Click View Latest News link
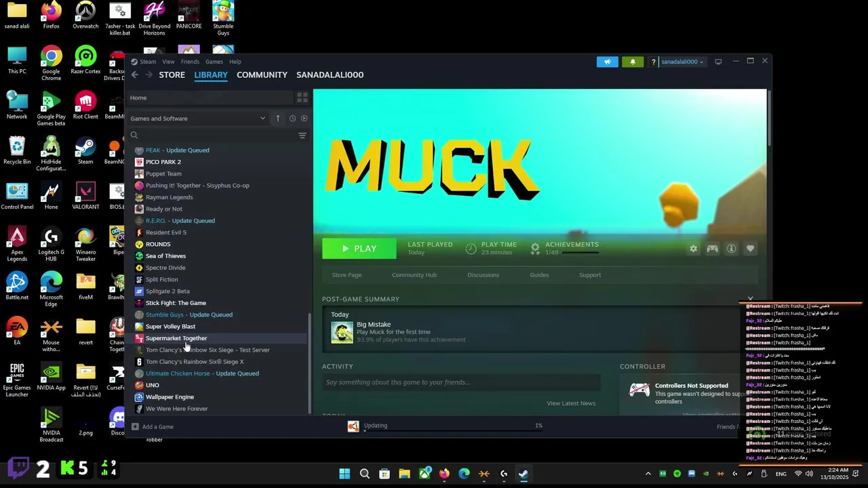This screenshot has height=488, width=868. point(571,403)
